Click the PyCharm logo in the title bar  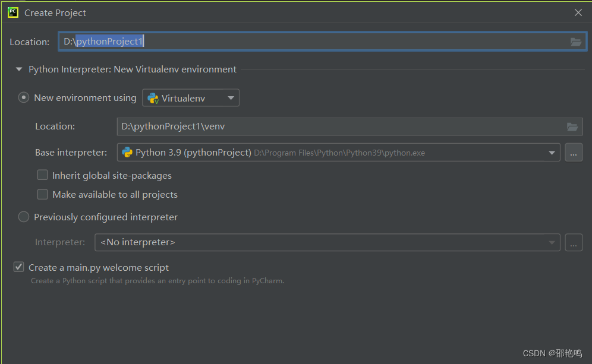click(12, 12)
